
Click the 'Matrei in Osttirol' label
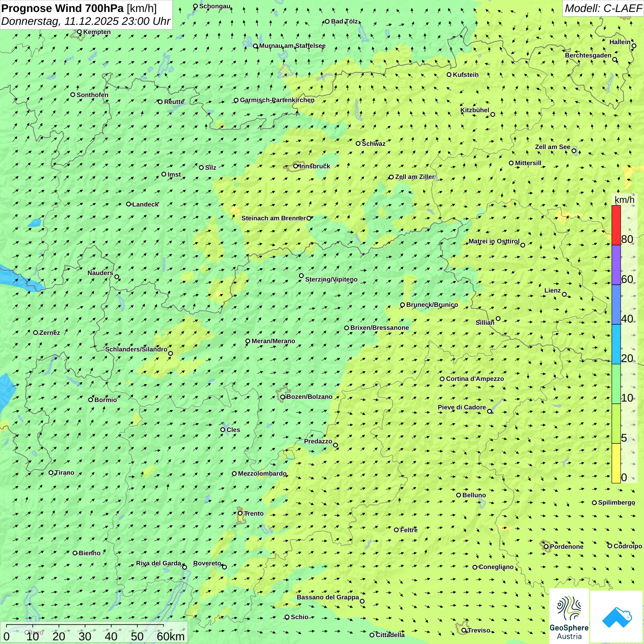pyautogui.click(x=494, y=241)
